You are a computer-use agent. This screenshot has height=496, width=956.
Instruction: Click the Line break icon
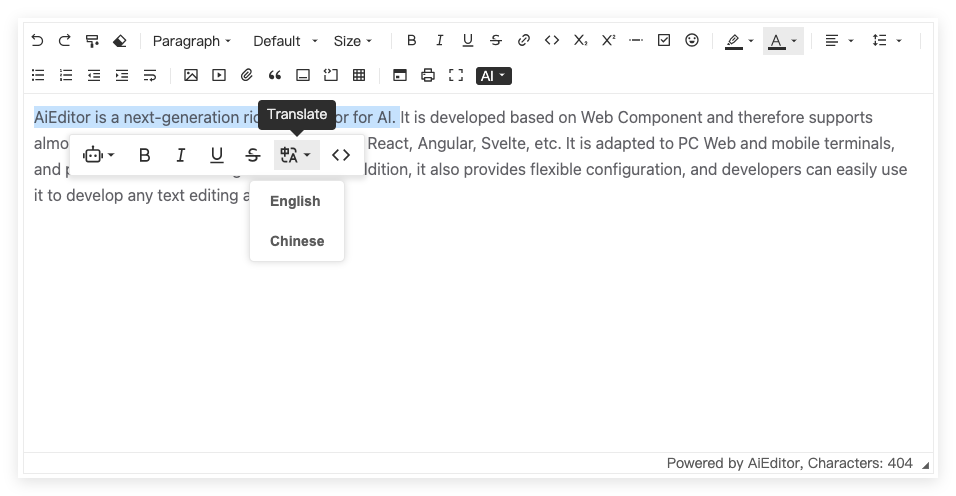click(150, 76)
